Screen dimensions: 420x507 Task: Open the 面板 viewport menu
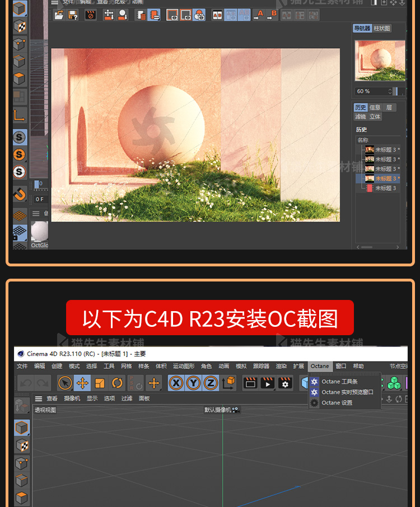(144, 398)
